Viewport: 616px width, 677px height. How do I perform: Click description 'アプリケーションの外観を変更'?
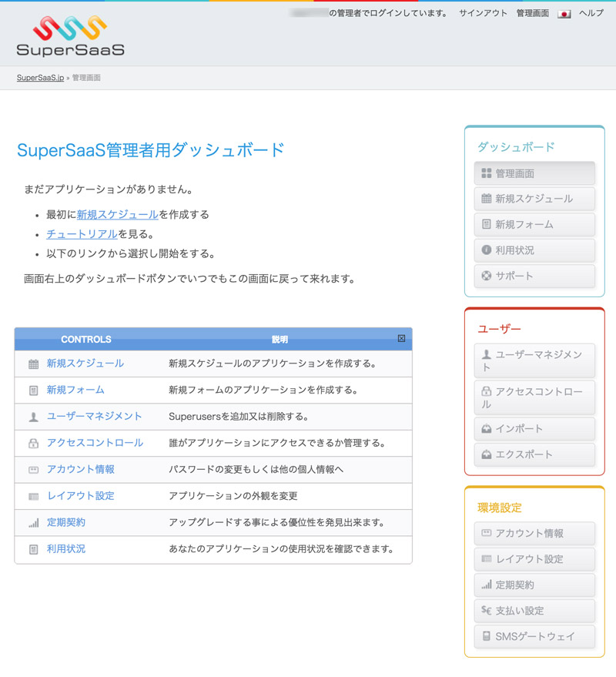(x=233, y=496)
